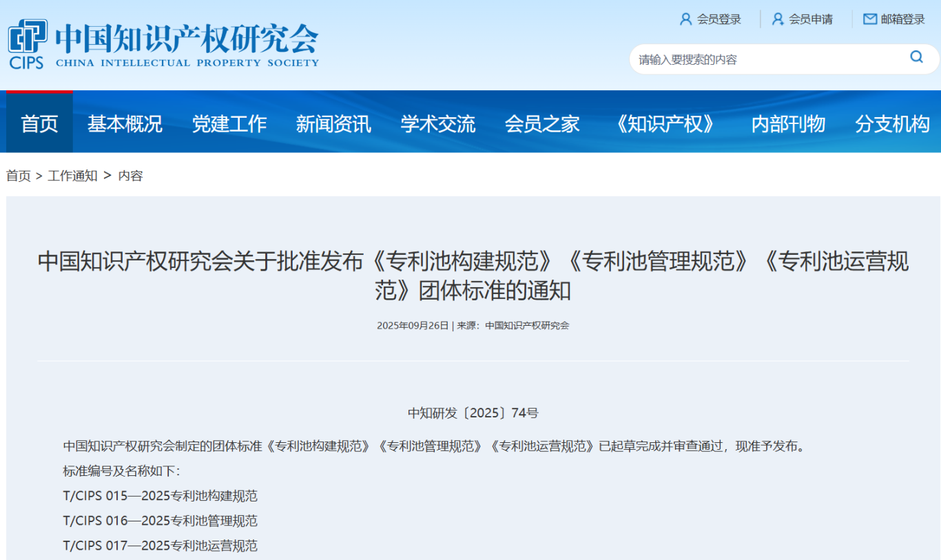Viewport: 941px width, 560px height.
Task: Open the 学术交流 menu
Action: click(x=438, y=124)
